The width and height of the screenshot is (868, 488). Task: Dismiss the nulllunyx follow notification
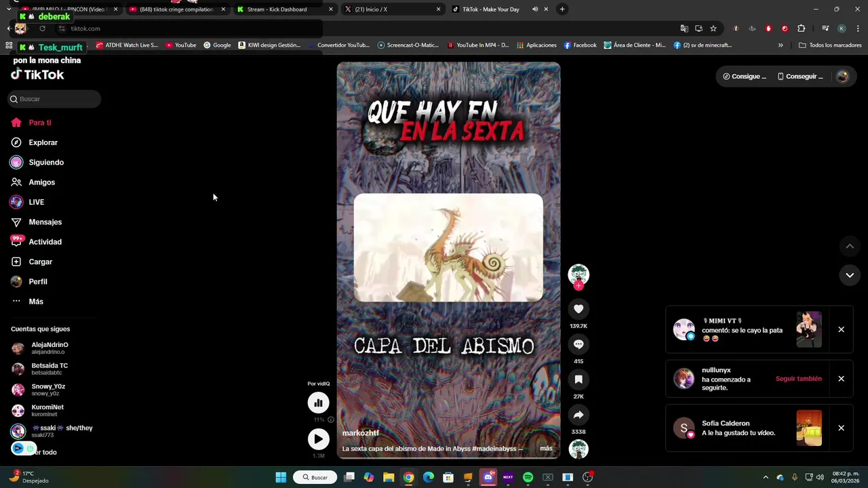[841, 379]
